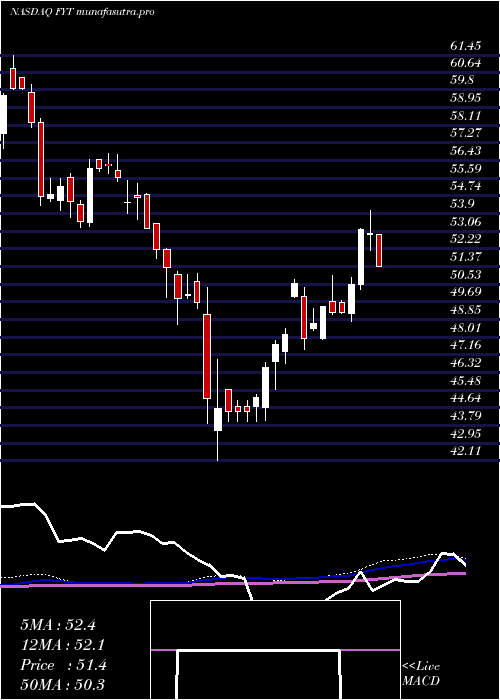Image resolution: width=500 pixels, height=700 pixels.
Task: Select the 56.43 price level label
Action: (466, 151)
